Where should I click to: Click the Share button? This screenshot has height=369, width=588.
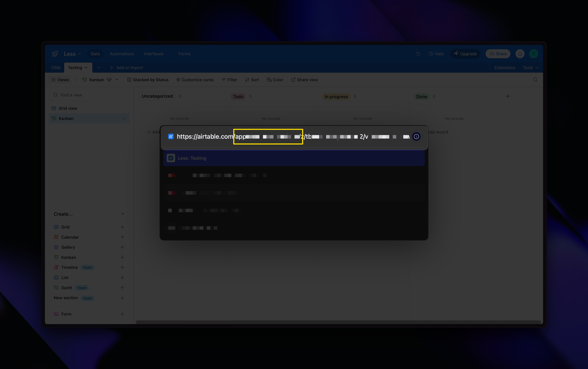tap(498, 54)
